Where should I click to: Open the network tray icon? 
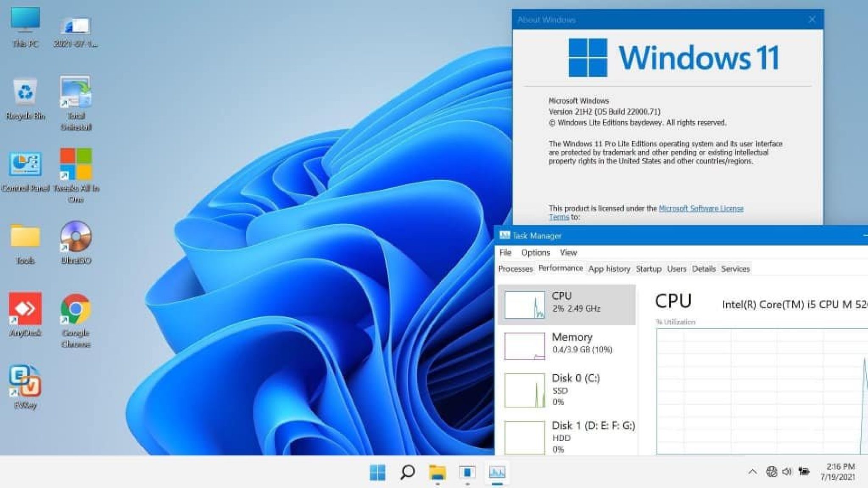771,471
